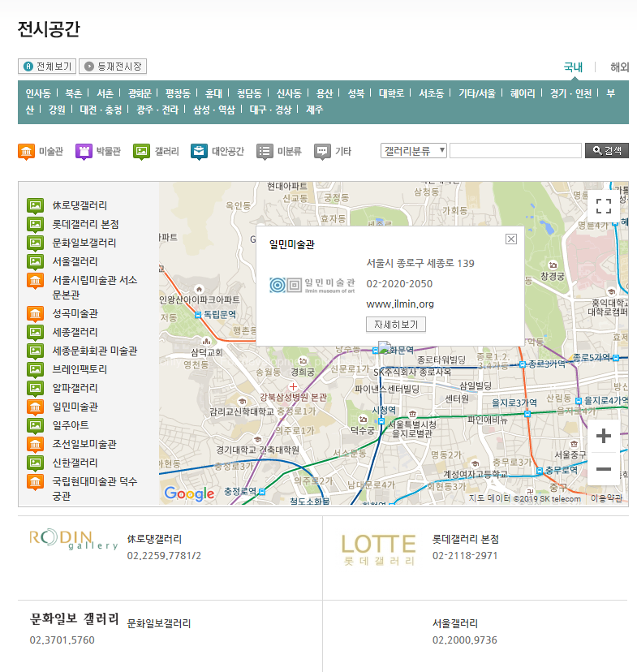The height and width of the screenshot is (672, 637).
Task: Select the 대학로 region filter
Action: pyautogui.click(x=392, y=93)
